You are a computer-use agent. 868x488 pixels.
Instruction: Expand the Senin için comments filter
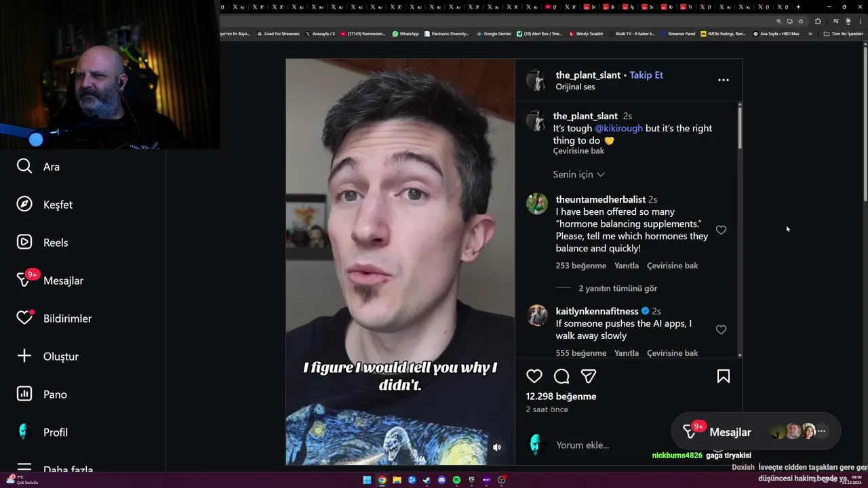579,174
